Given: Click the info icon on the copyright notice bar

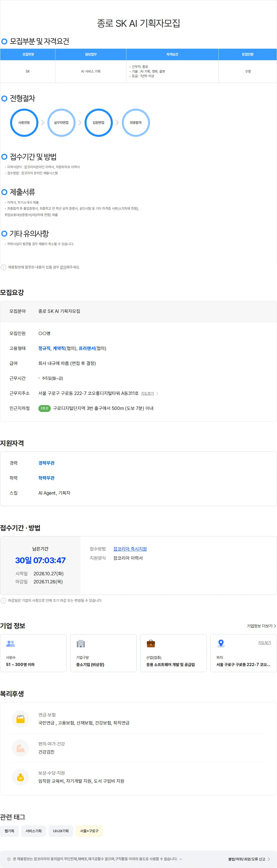Looking at the screenshot, I should click(9, 859).
